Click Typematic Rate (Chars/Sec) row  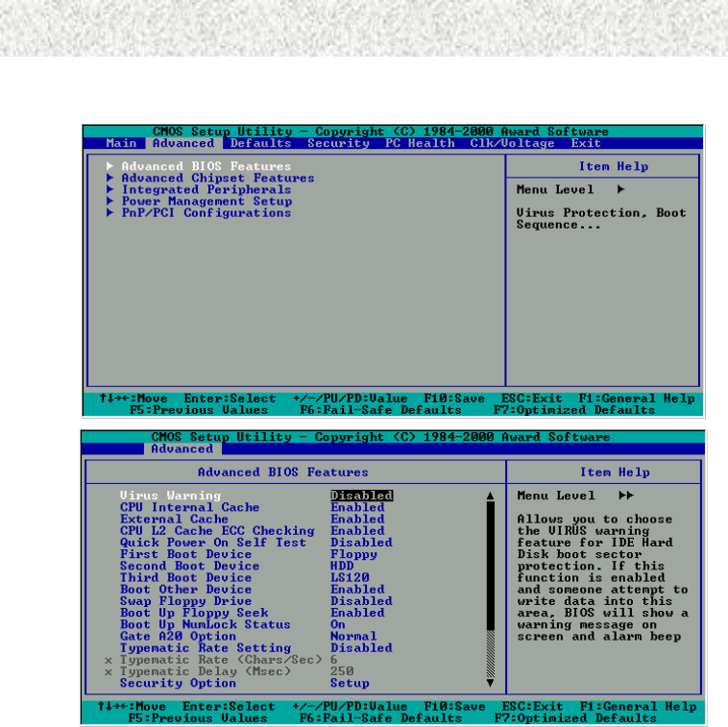point(221,660)
